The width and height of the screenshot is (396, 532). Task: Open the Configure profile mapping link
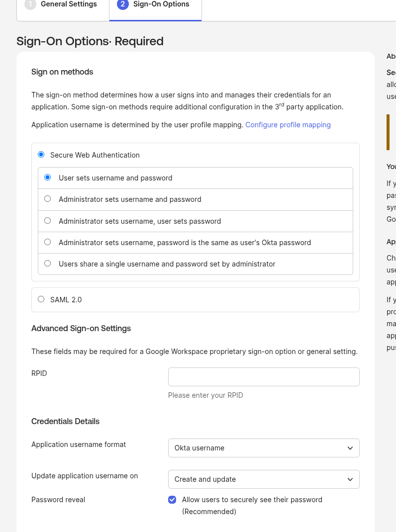288,125
